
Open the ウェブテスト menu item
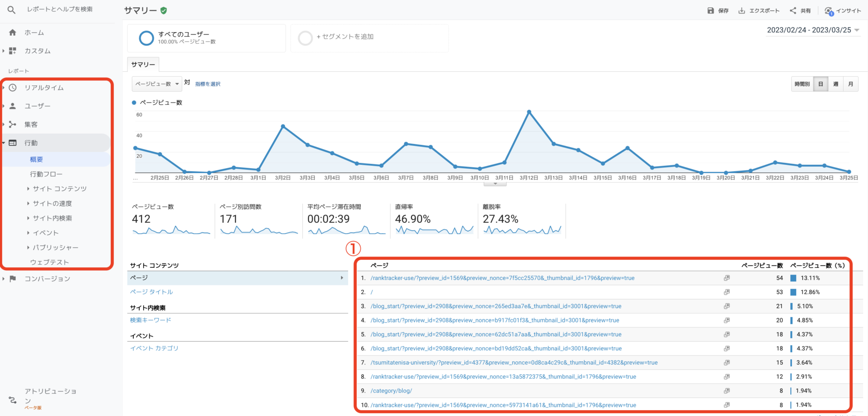click(x=50, y=262)
